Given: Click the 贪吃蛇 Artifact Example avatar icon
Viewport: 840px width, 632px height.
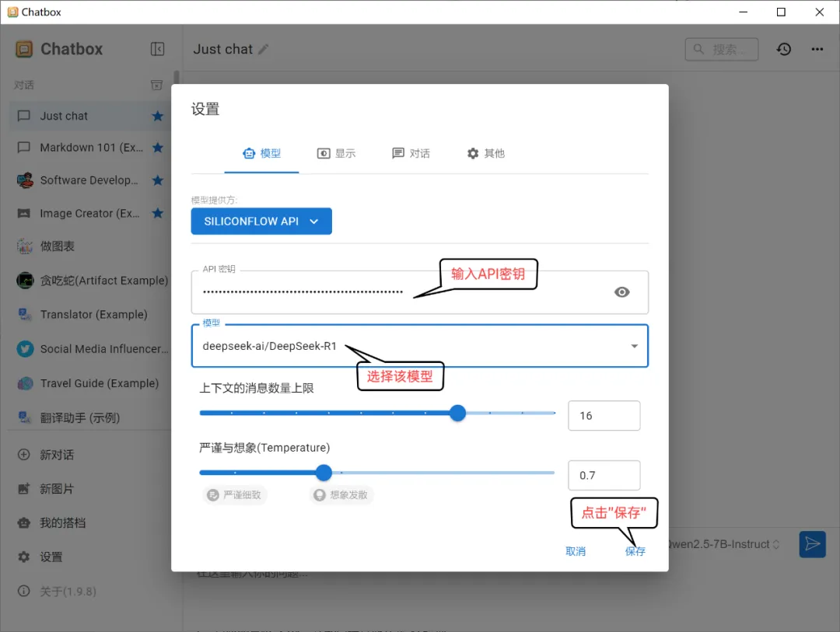Looking at the screenshot, I should (x=25, y=280).
